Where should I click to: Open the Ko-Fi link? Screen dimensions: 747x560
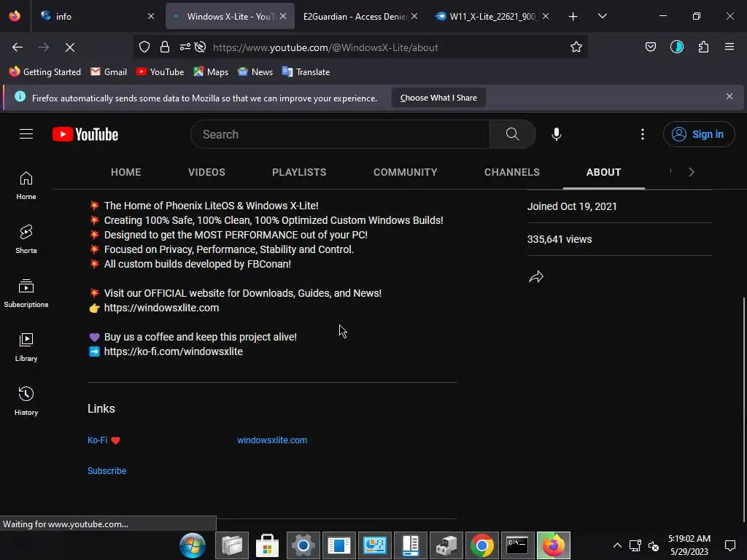(104, 440)
